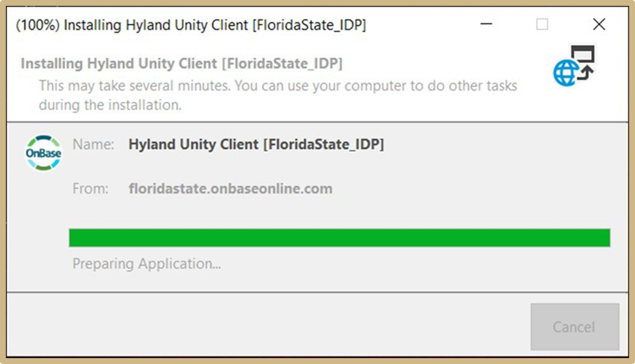The width and height of the screenshot is (635, 364).
Task: Click the floridastate.onbaseonline.com source address
Action: (230, 188)
